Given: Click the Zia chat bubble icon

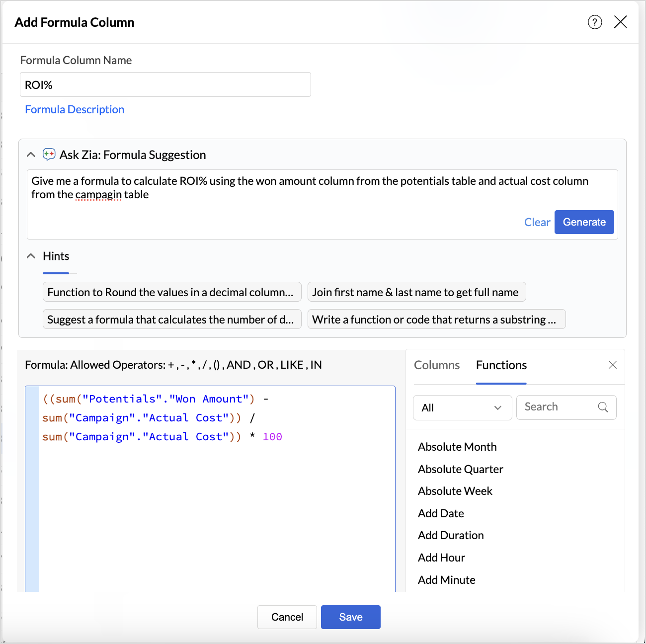Looking at the screenshot, I should [49, 155].
